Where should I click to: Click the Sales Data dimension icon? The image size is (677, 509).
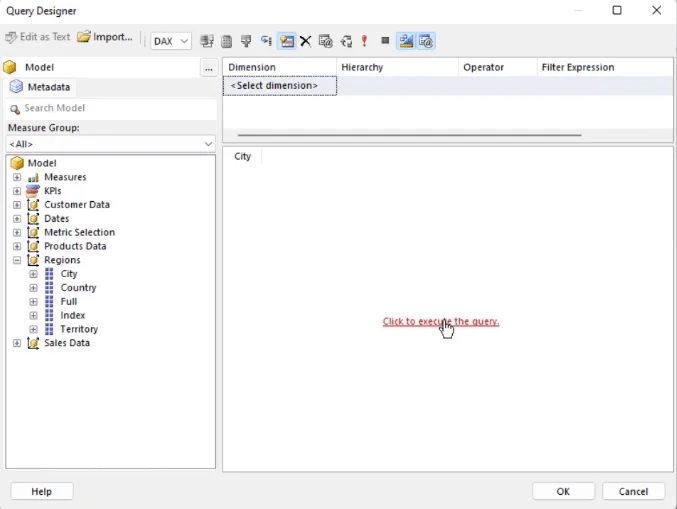coord(33,343)
